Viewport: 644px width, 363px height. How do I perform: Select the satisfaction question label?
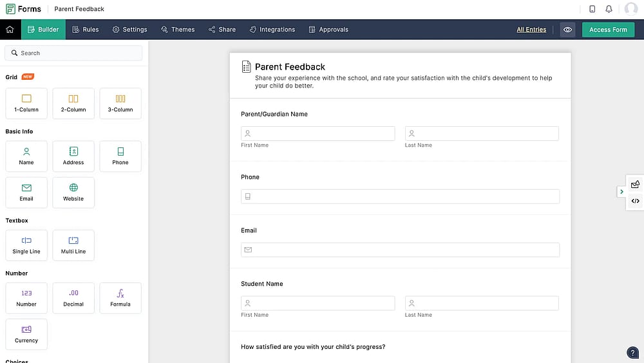pyautogui.click(x=313, y=347)
